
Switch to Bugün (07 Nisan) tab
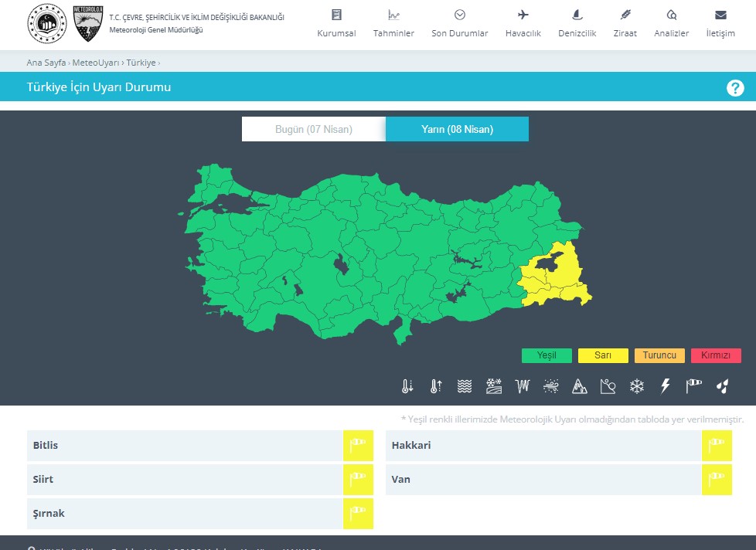tap(313, 129)
